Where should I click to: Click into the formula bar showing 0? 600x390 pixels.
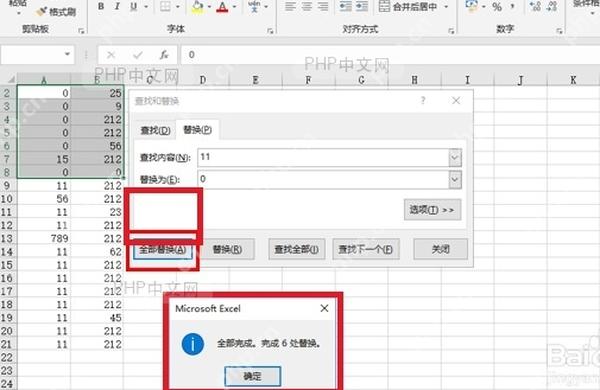point(390,55)
